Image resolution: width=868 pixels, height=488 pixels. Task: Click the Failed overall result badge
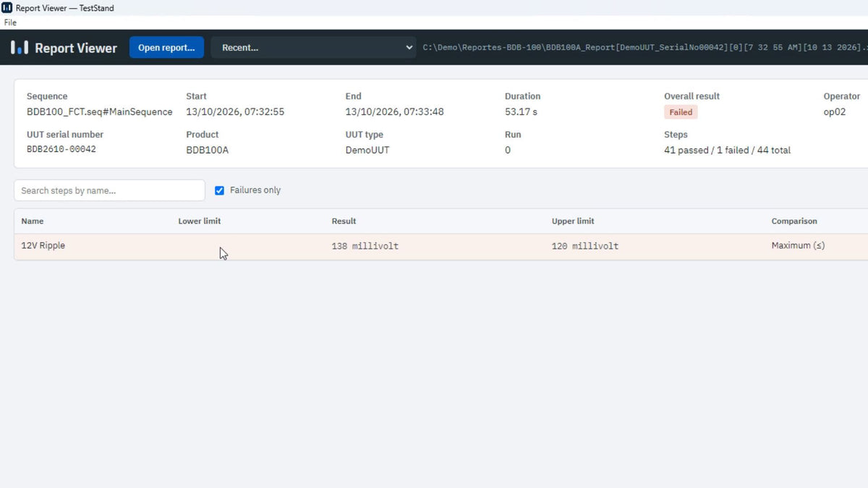681,112
